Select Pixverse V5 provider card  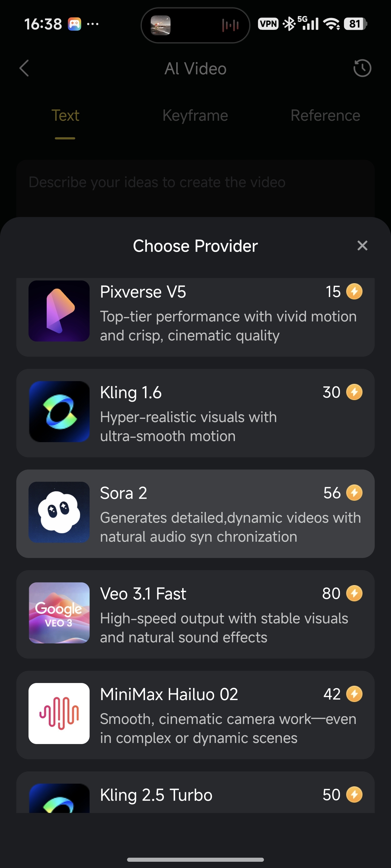click(195, 317)
